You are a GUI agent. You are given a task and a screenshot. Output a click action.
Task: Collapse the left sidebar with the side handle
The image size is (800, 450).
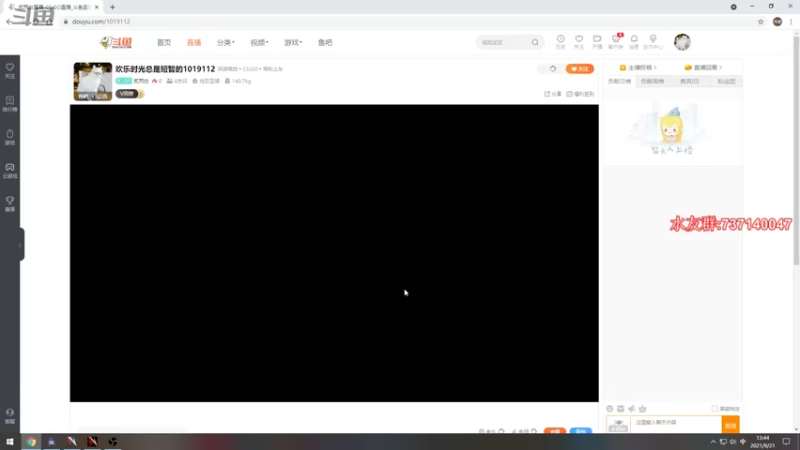point(21,245)
